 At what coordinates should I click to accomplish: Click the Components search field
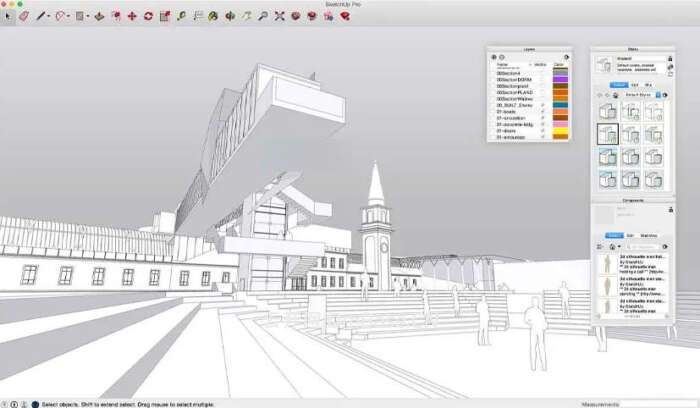(642, 247)
